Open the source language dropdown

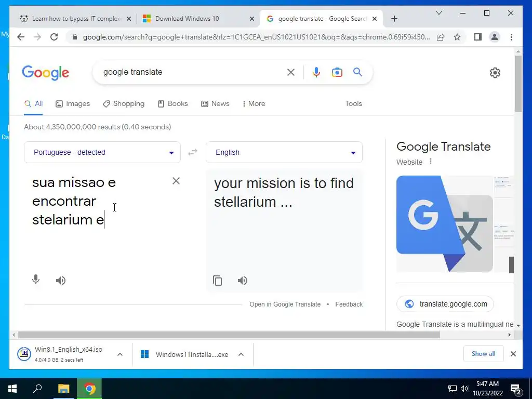click(x=102, y=152)
